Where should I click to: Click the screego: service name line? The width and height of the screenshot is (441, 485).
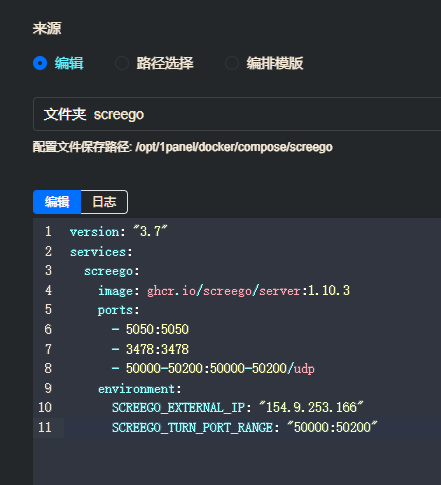coord(112,271)
